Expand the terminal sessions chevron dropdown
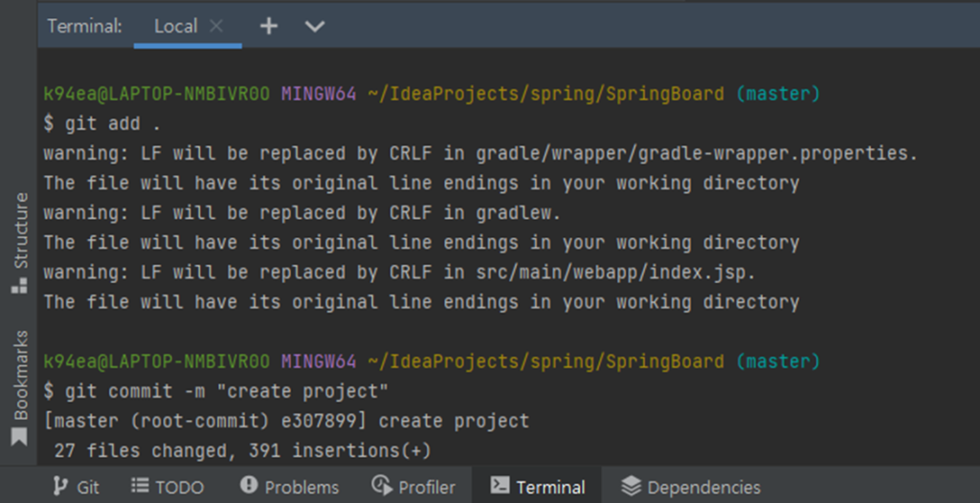 point(315,27)
